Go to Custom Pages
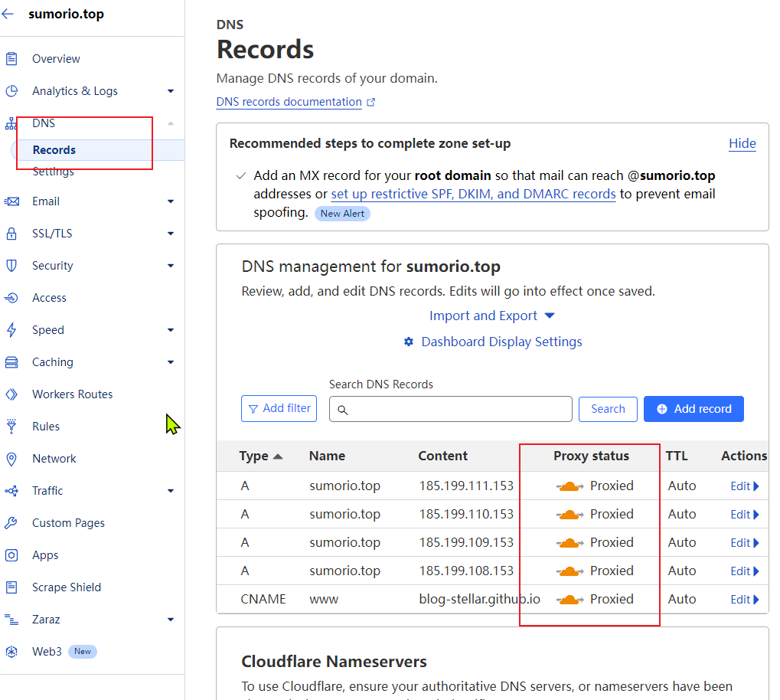The image size is (780, 700). click(x=69, y=523)
